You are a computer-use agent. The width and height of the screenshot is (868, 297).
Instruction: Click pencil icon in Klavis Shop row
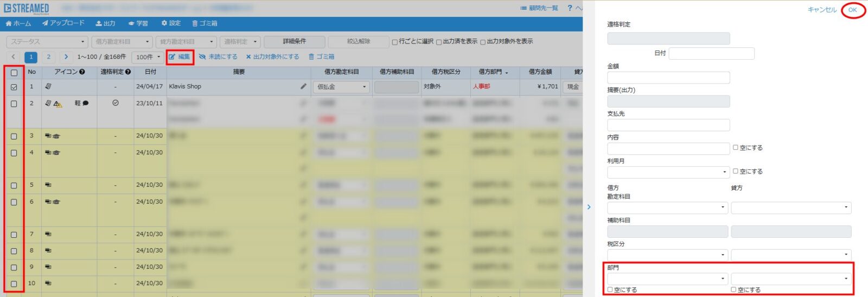(303, 86)
